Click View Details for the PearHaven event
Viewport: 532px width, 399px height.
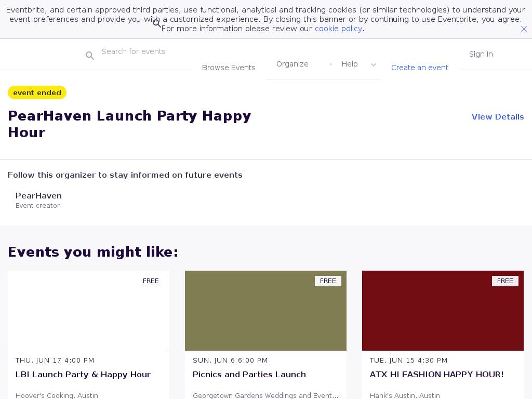click(497, 117)
